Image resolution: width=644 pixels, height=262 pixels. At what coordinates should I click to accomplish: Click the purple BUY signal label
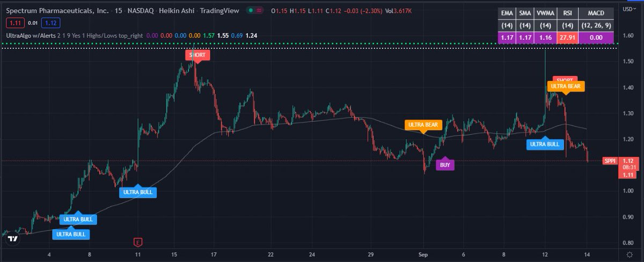pos(445,165)
